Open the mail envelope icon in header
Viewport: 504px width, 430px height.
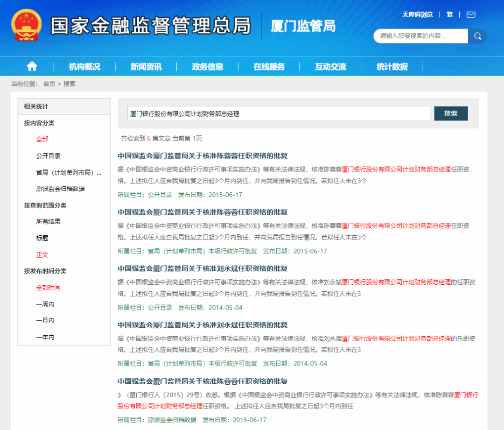coord(471,14)
